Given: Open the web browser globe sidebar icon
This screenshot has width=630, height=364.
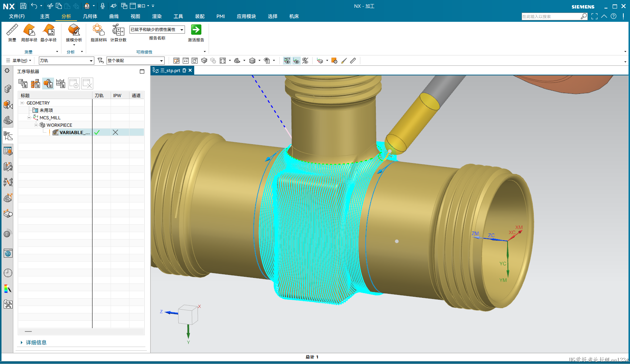Looking at the screenshot, I should pos(8,254).
